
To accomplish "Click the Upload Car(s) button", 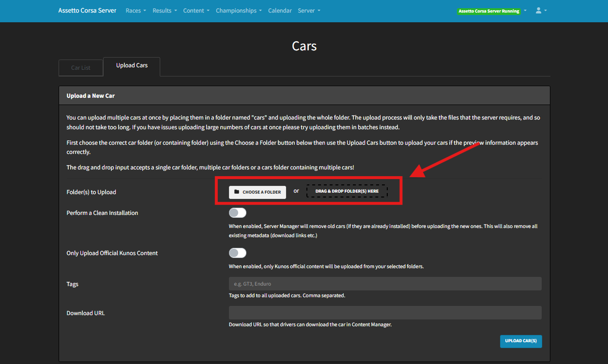I will 521,341.
